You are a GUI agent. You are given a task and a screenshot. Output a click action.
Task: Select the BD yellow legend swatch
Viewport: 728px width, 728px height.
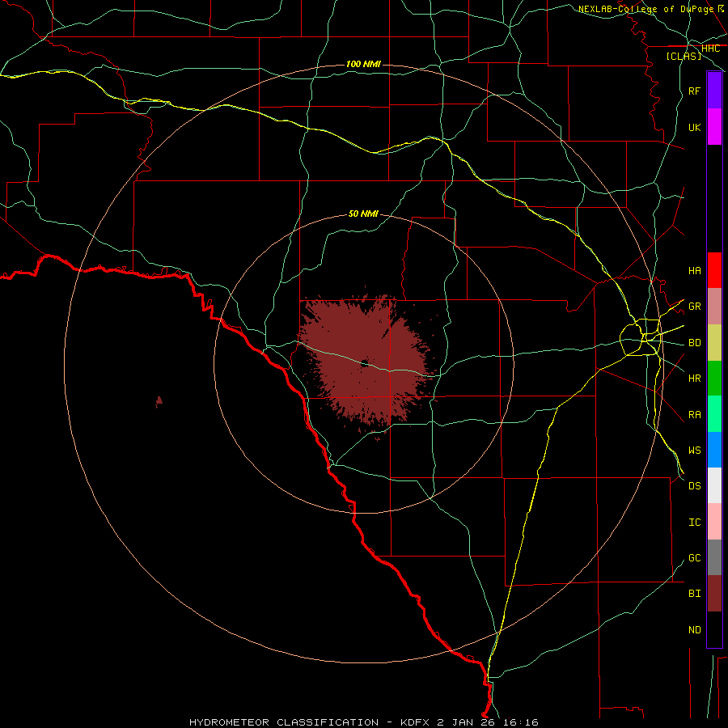714,343
